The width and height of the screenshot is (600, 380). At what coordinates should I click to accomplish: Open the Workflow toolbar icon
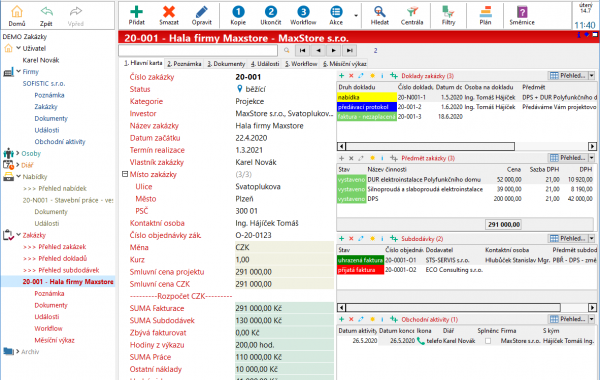click(303, 11)
